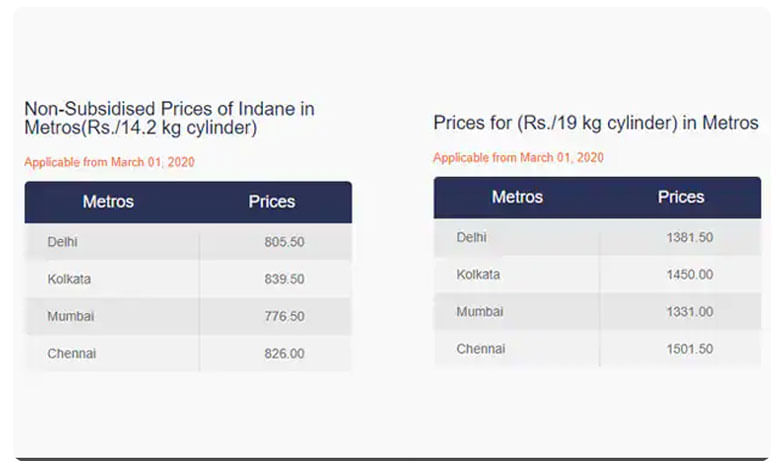Click the 1381.50 Delhi price
780x468 pixels.
pyautogui.click(x=689, y=237)
